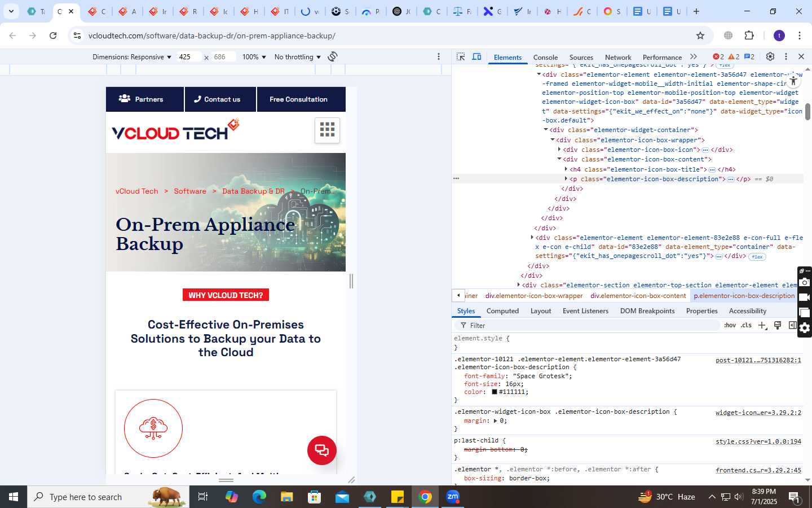Switch to the Sources tab

(581, 57)
